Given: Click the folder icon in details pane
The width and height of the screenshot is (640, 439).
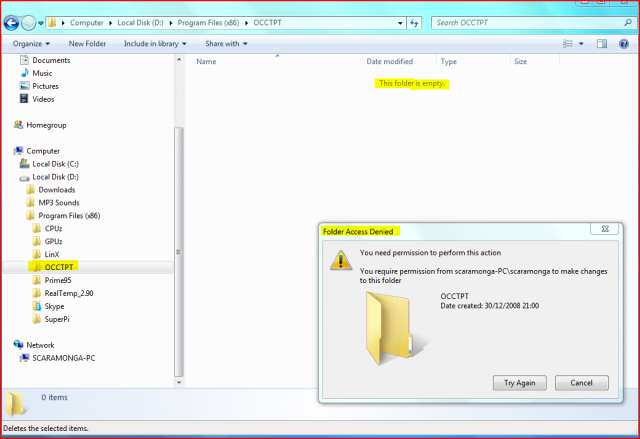Looking at the screenshot, I should pyautogui.click(x=15, y=404).
